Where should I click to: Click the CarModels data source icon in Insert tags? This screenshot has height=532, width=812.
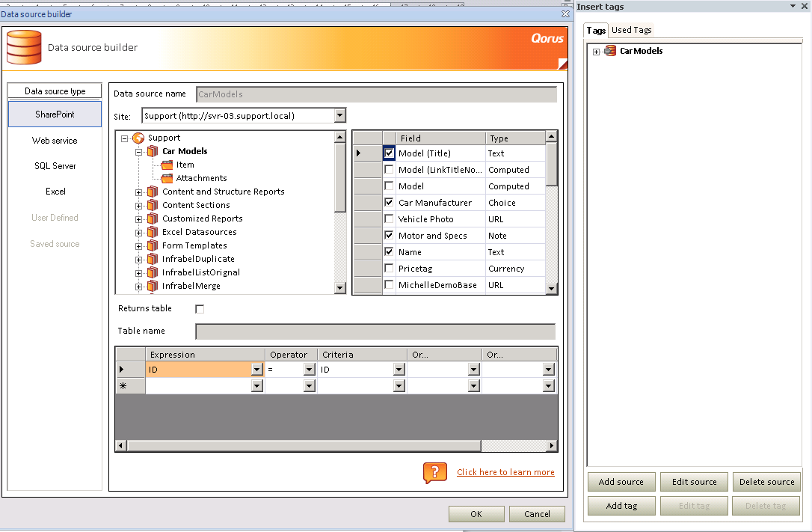click(611, 51)
